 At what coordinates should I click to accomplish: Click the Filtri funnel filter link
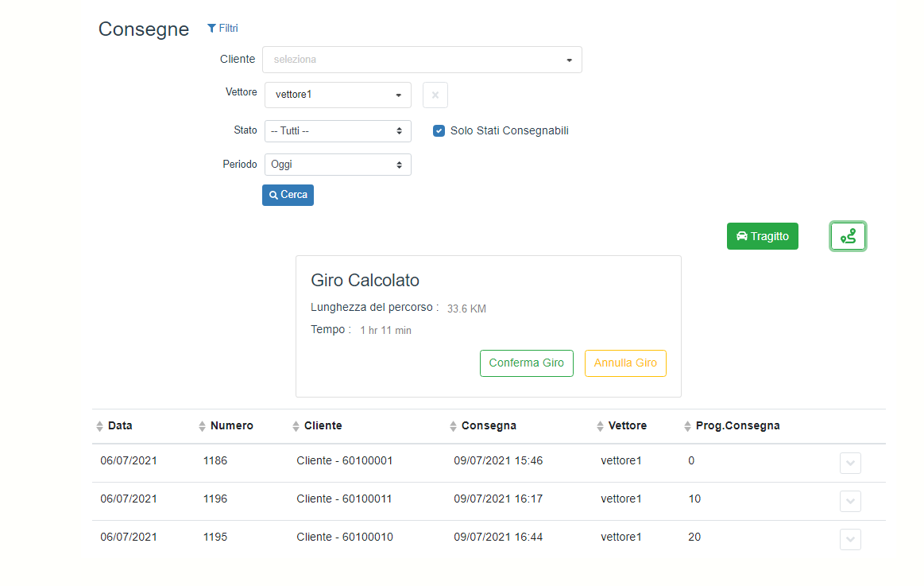tap(222, 29)
